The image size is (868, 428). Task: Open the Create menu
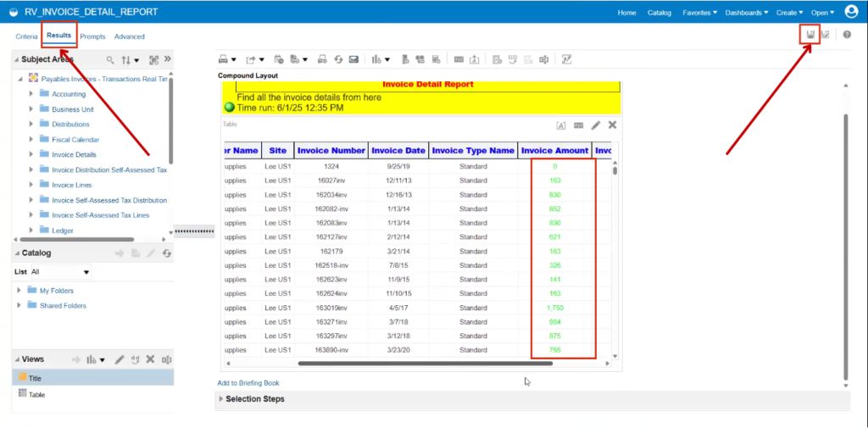789,12
